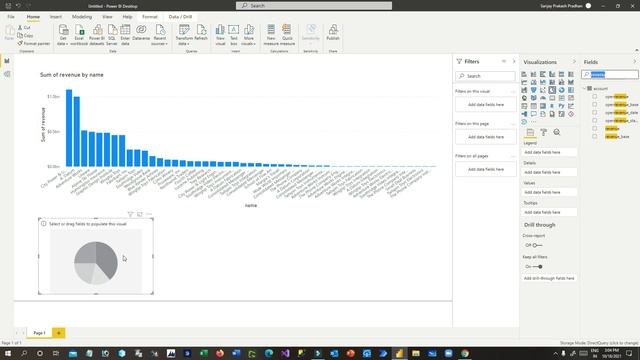Insert a New visual
Screen dimensions: 640x360
point(220,34)
